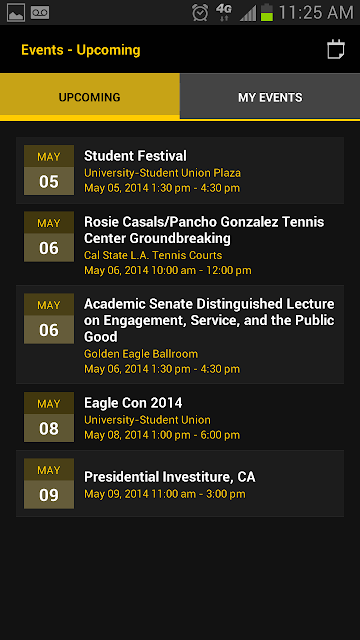Tap the Golden Eagle Ballroom location text
Image resolution: width=360 pixels, height=640 pixels.
[141, 353]
